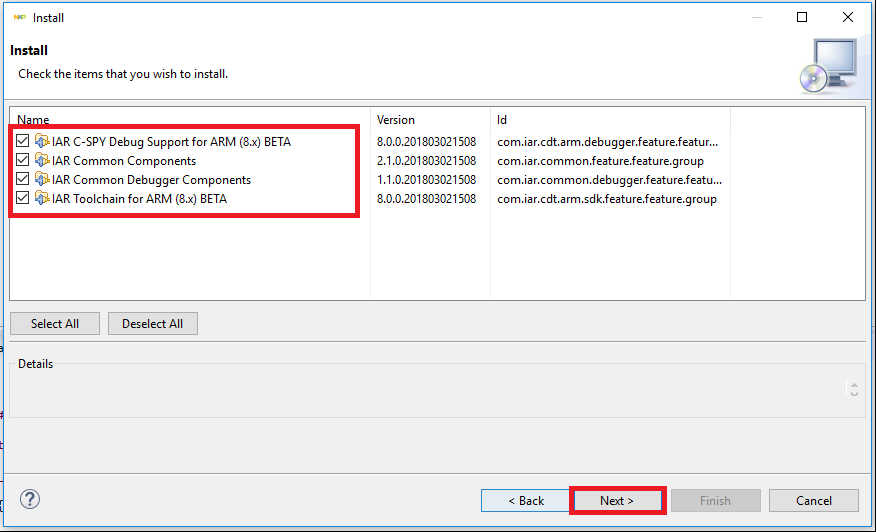This screenshot has width=876, height=532.
Task: Click id com.iar.common.debugger.feature cell
Action: point(609,179)
